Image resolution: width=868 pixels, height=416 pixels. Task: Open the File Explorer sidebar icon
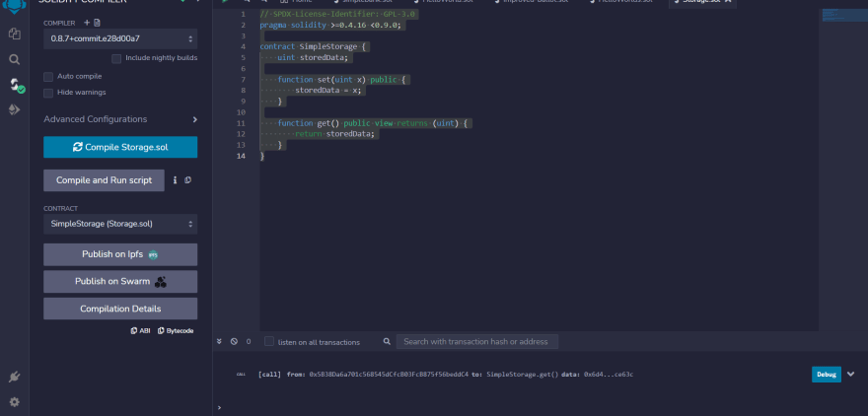tap(15, 35)
